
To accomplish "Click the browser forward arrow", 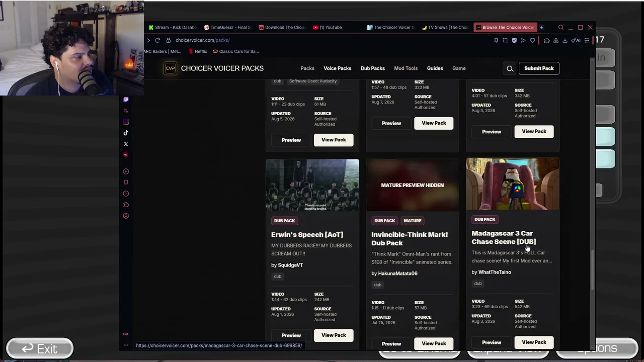I will click(x=148, y=40).
